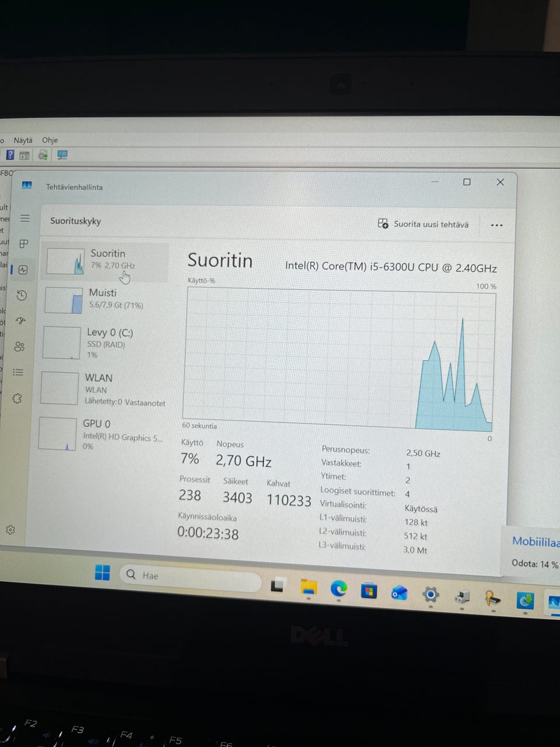Screen dimensions: 560x747
Task: Open the Ohje menu in background window
Action: [x=50, y=140]
